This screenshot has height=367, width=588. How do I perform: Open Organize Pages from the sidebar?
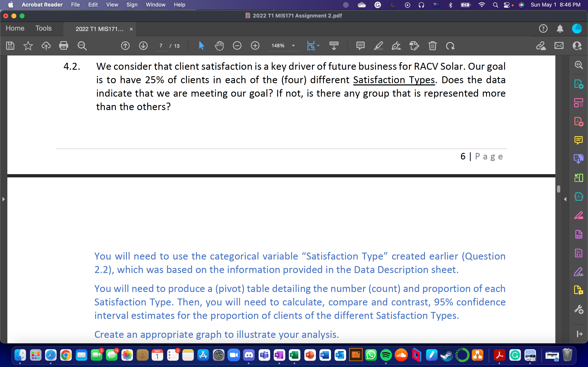click(579, 103)
